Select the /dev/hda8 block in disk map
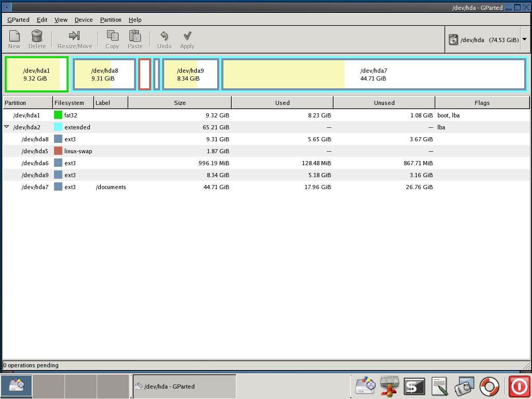This screenshot has height=399, width=532. click(x=104, y=74)
